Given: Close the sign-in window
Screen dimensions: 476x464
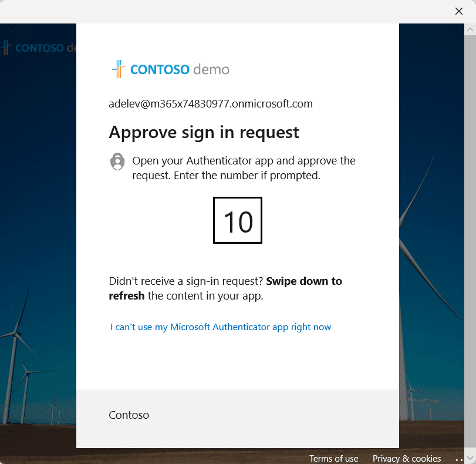Looking at the screenshot, I should tap(459, 11).
